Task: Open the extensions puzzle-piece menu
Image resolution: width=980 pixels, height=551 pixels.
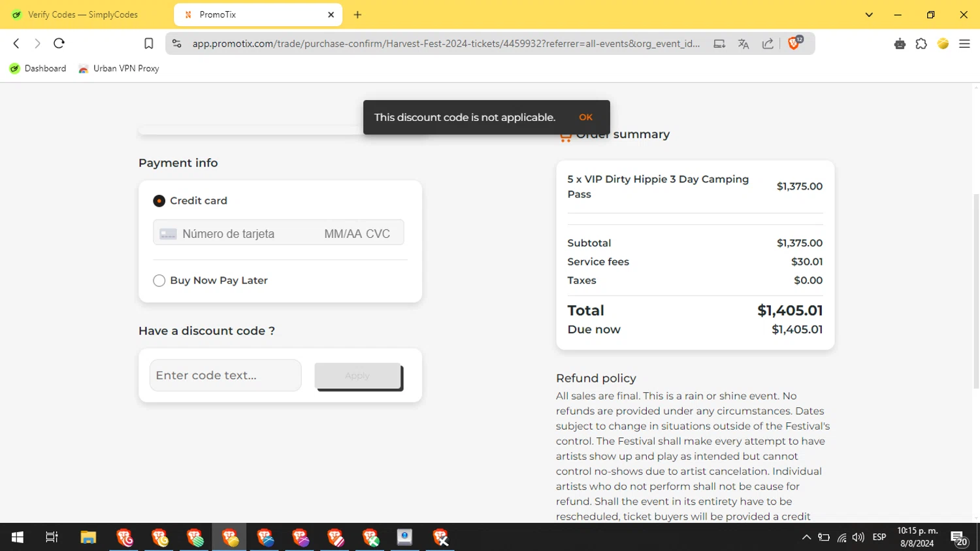Action: (x=921, y=44)
